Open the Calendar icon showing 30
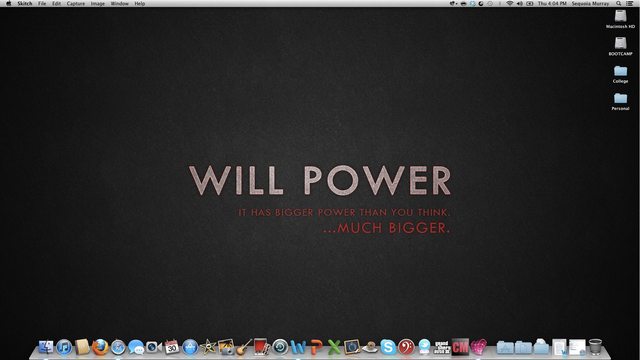This screenshot has height=360, width=640. click(172, 347)
